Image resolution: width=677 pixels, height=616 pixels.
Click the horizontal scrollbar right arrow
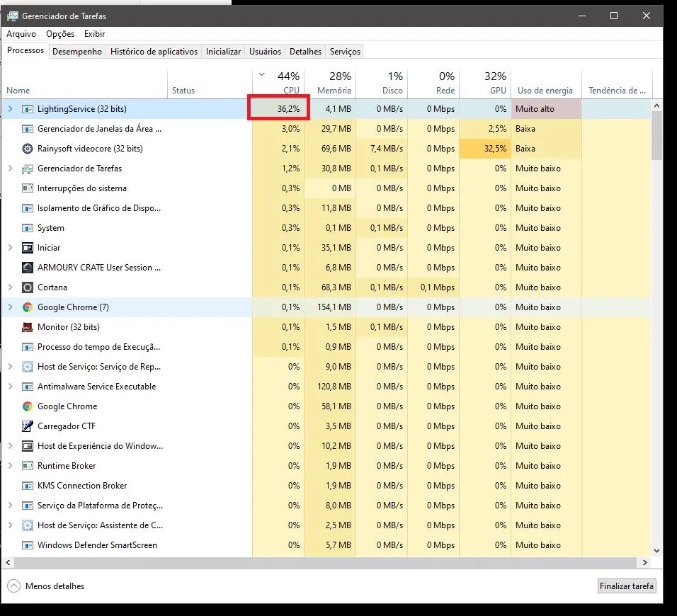click(x=645, y=562)
